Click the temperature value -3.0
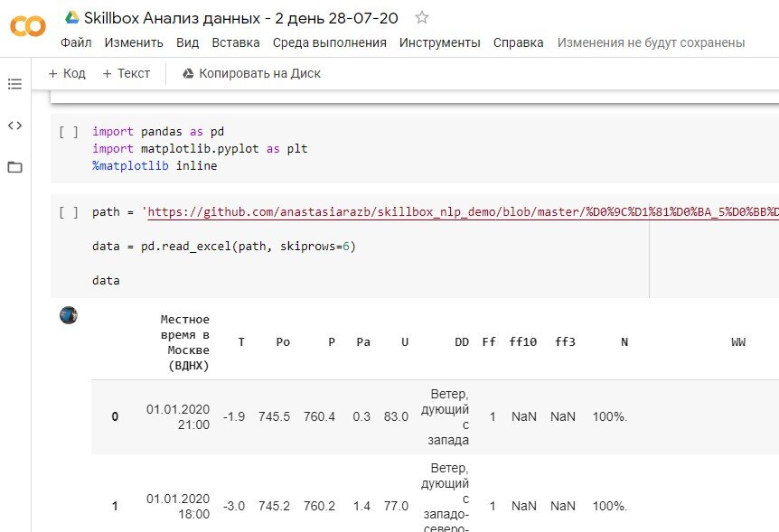The width and height of the screenshot is (779, 532). coord(234,506)
